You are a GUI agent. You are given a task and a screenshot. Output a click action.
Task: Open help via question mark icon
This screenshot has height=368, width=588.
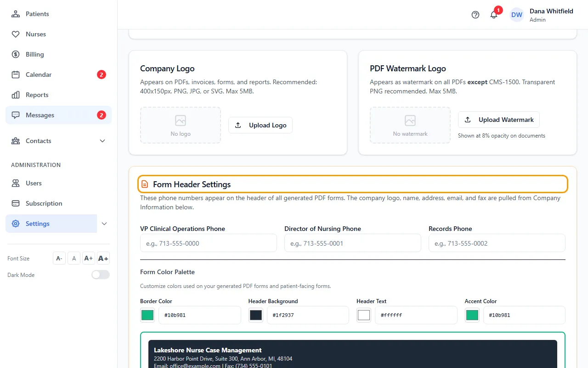(x=475, y=15)
